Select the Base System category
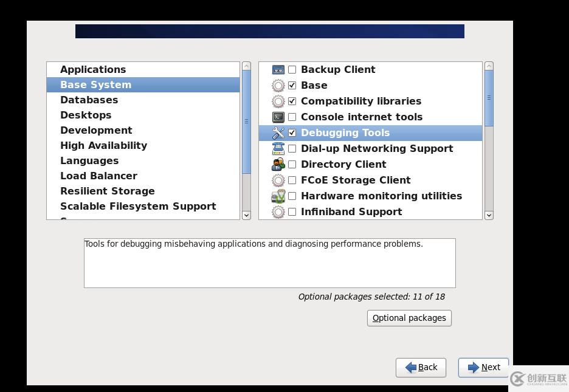The width and height of the screenshot is (569, 392). (143, 85)
